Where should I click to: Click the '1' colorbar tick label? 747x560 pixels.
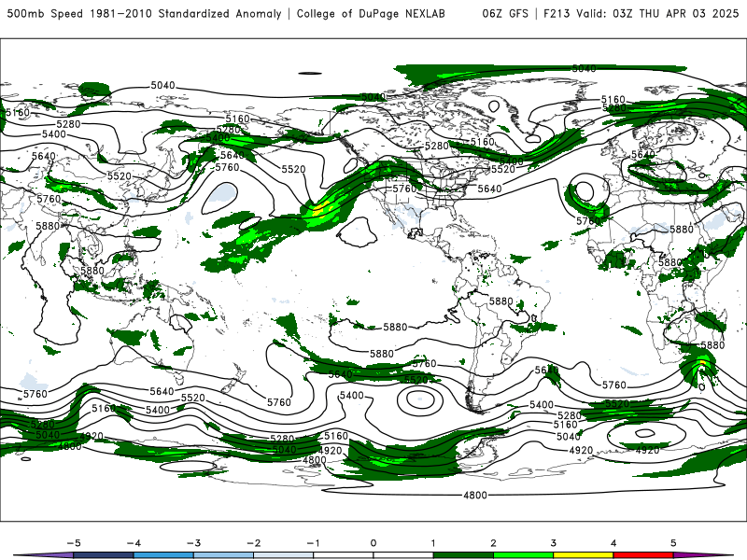433,543
